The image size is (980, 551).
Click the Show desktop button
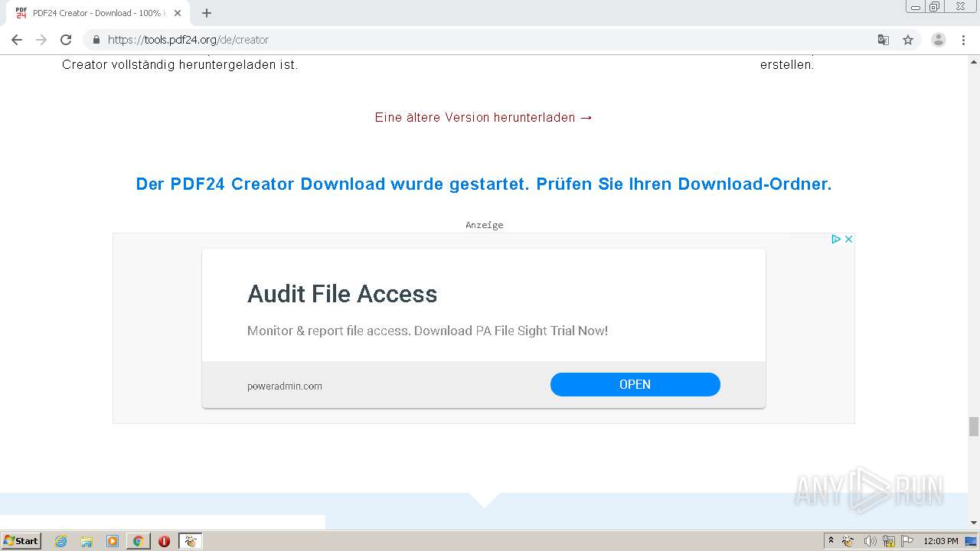[x=971, y=541]
